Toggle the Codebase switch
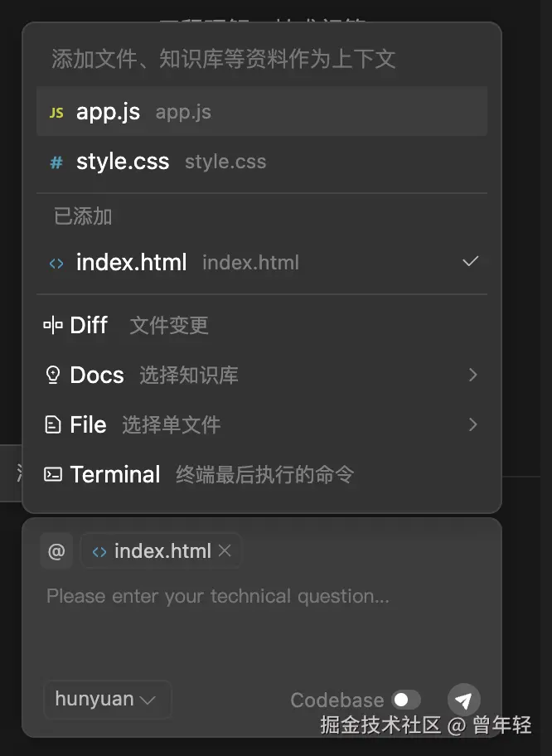Viewport: 552px width, 756px height. tap(406, 700)
